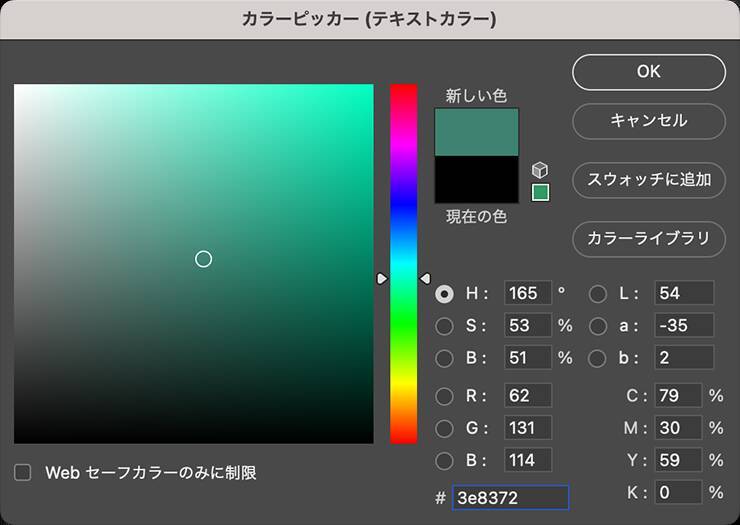This screenshot has width=740, height=525.
Task: Open the カラーライブラリ dialog button
Action: (648, 239)
